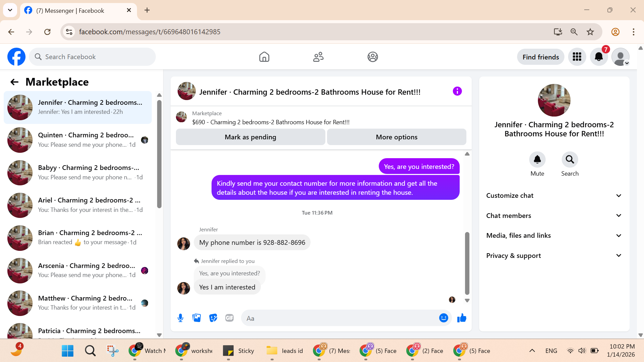Viewport: 644px width, 362px height.
Task: Go back from Marketplace chats list
Action: tap(14, 82)
